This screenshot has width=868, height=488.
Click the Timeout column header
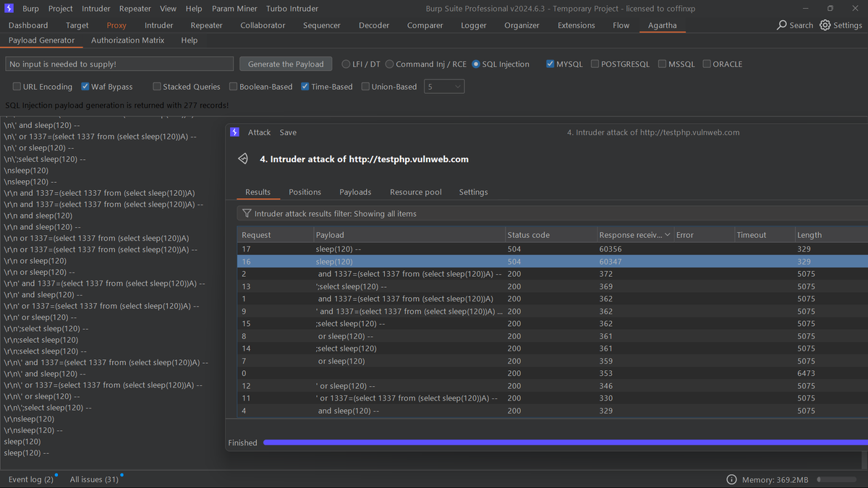point(763,235)
